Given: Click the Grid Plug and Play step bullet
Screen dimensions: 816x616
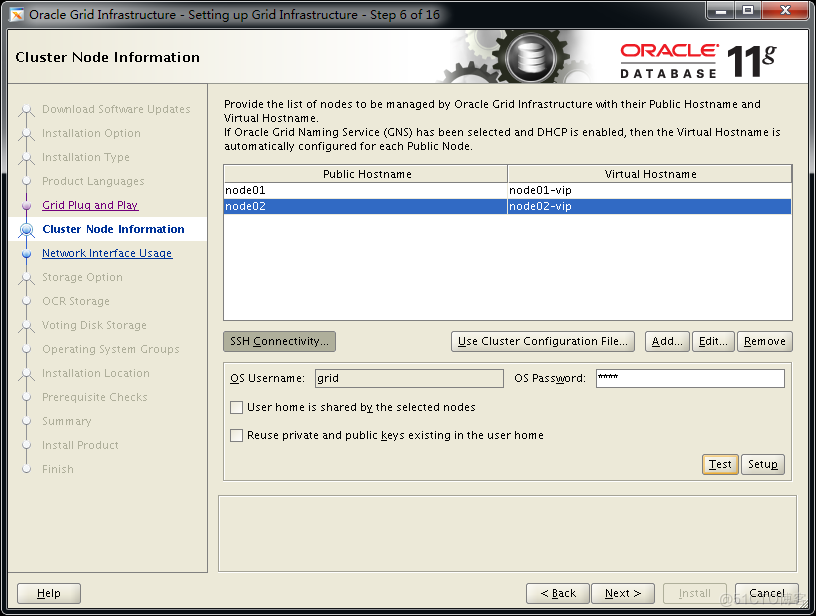Looking at the screenshot, I should (x=27, y=206).
